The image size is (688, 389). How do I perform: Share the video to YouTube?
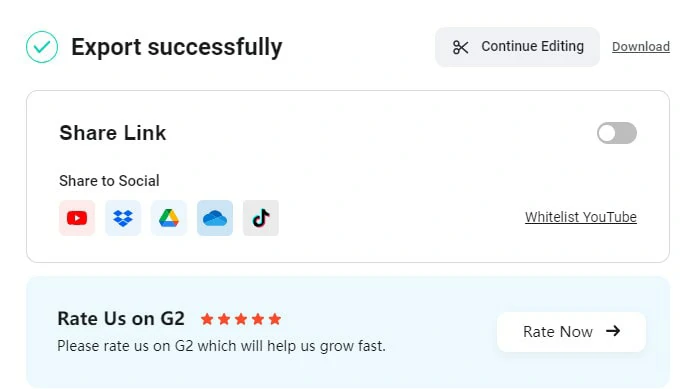(x=77, y=218)
